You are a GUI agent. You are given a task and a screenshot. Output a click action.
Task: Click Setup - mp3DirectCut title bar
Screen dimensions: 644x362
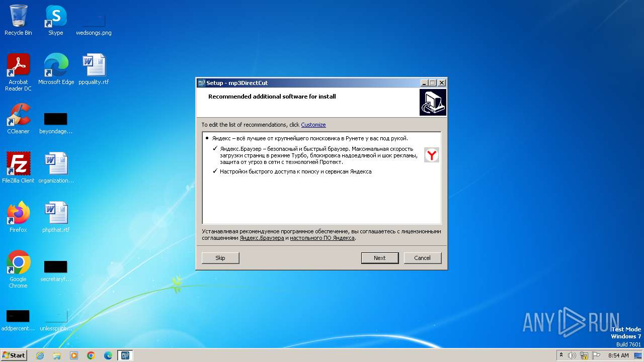coord(308,83)
